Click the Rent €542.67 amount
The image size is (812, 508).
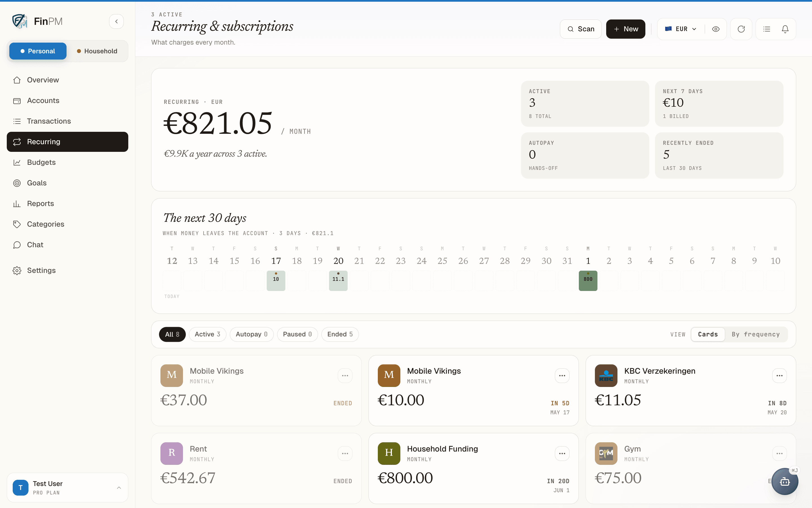188,478
